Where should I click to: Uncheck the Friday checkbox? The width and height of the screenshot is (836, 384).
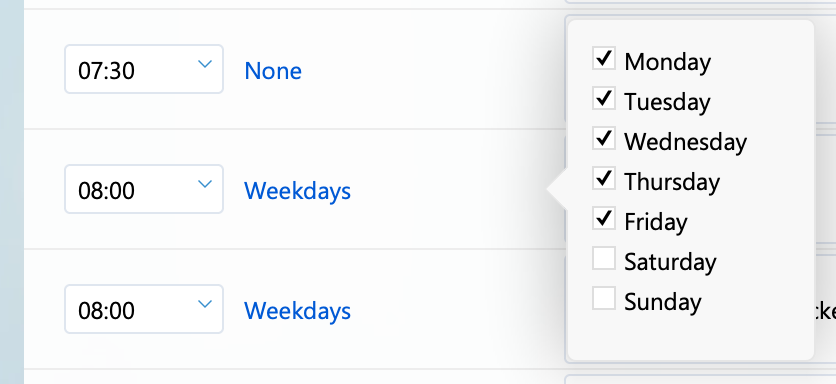pos(604,218)
